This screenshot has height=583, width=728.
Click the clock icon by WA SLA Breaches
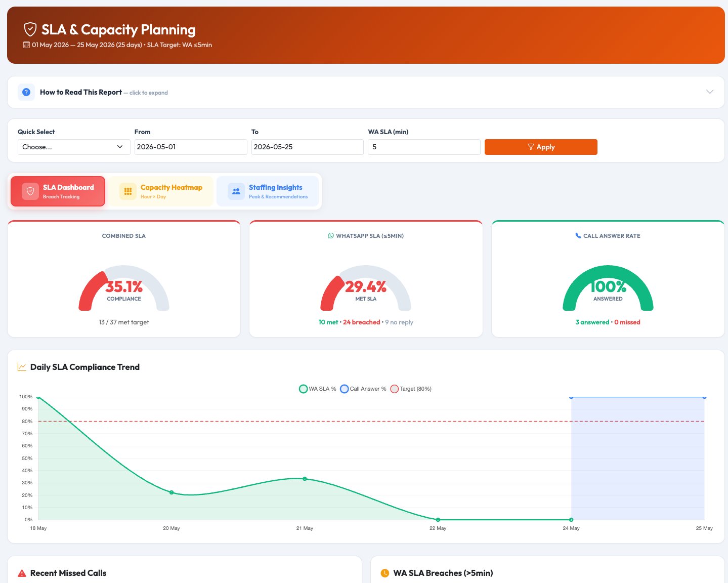(385, 573)
